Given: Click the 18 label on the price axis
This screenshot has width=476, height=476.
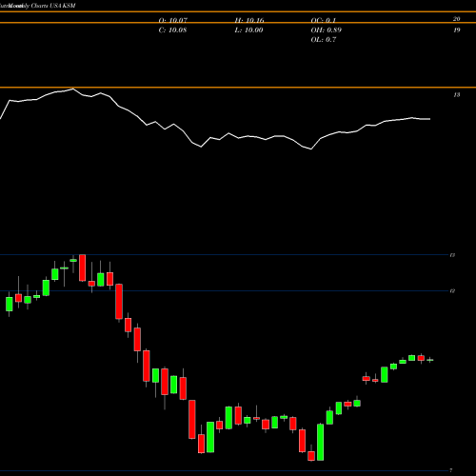Looking at the screenshot, I should (457, 95).
